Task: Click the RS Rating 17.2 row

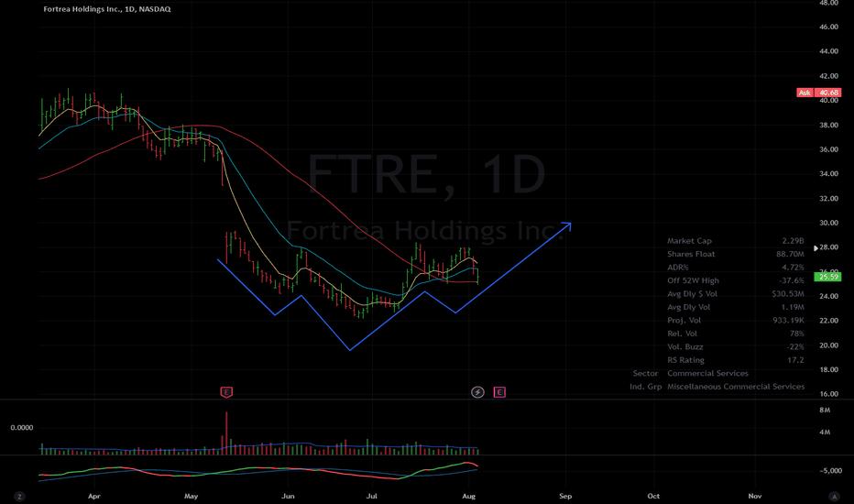Action: [x=735, y=360]
